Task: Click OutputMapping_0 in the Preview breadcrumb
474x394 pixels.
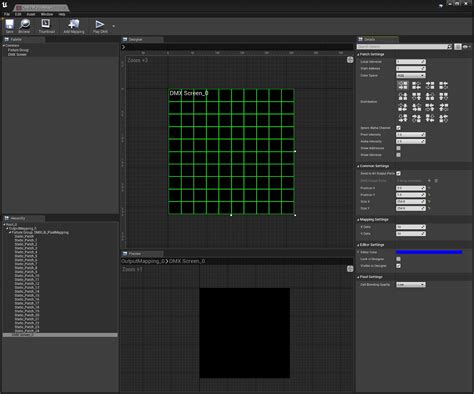Action: tap(143, 261)
